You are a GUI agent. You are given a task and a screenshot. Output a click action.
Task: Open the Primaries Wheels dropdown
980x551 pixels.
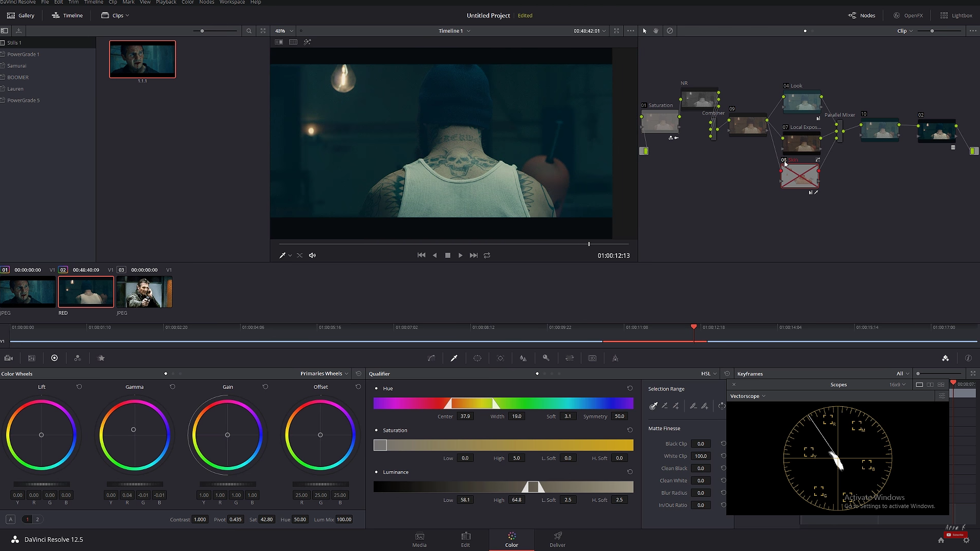point(323,373)
